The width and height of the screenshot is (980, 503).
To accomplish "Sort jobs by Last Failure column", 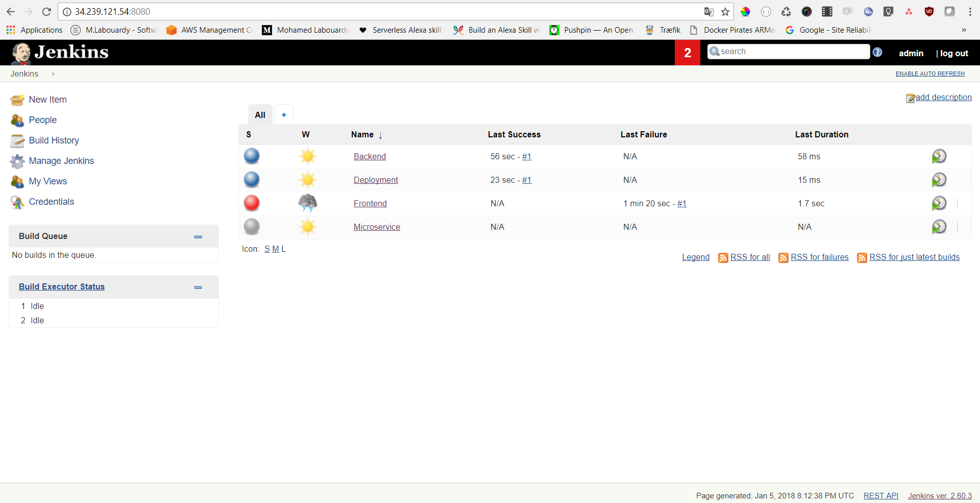I will [x=644, y=135].
